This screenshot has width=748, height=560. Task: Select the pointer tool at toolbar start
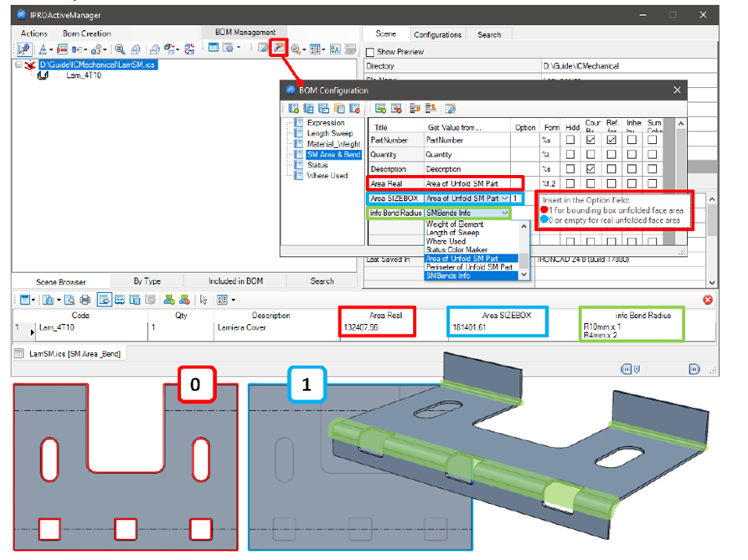pos(23,49)
